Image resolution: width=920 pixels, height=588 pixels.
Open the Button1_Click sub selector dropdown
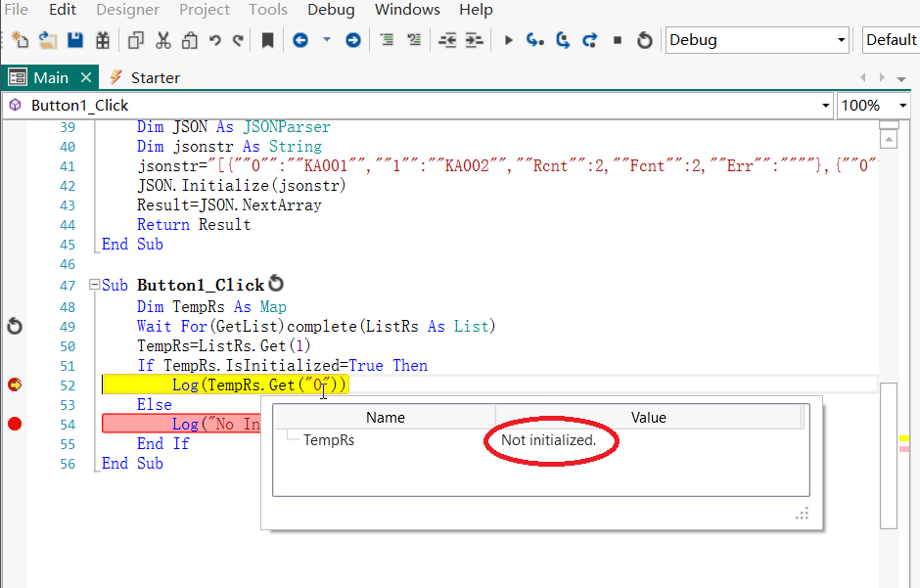point(825,105)
